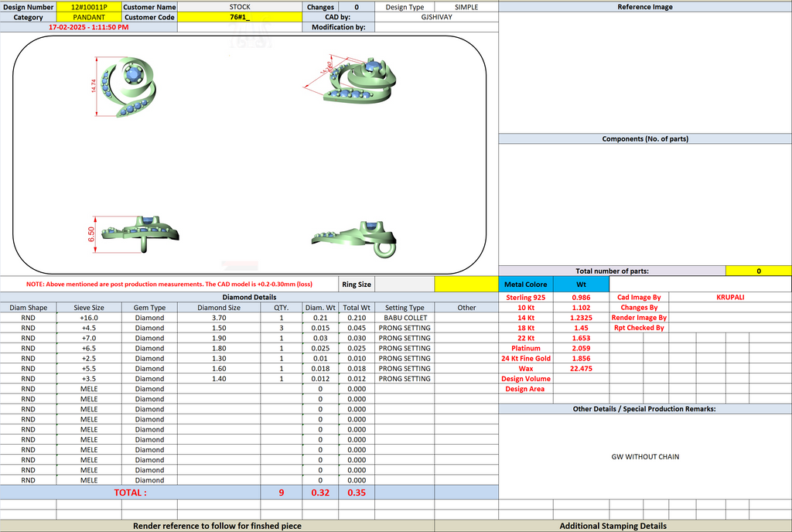Select the design number cell '12#10011P'
Screen dimensions: 792x532
[x=89, y=7]
